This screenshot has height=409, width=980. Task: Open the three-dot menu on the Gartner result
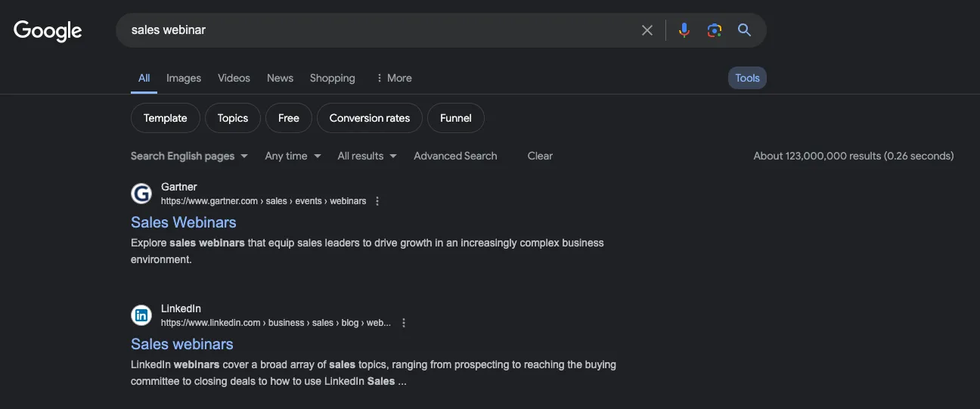(377, 201)
